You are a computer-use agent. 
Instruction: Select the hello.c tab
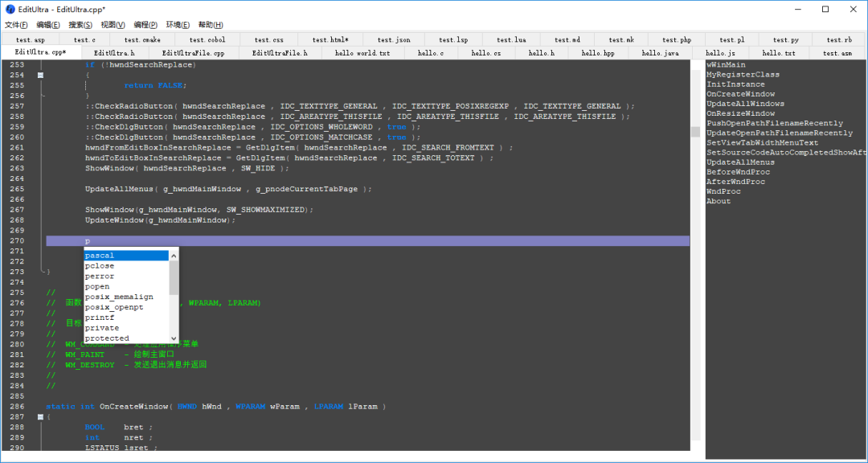tap(431, 53)
